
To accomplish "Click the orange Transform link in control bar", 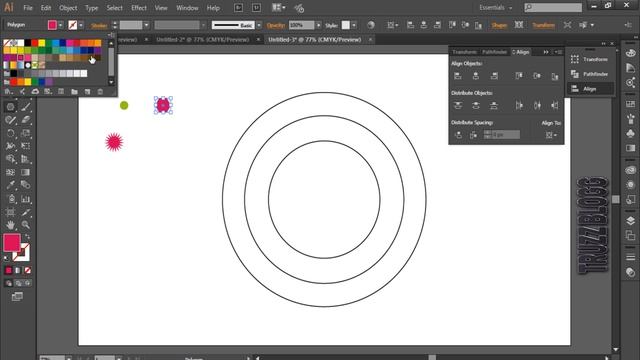I will pos(543,25).
